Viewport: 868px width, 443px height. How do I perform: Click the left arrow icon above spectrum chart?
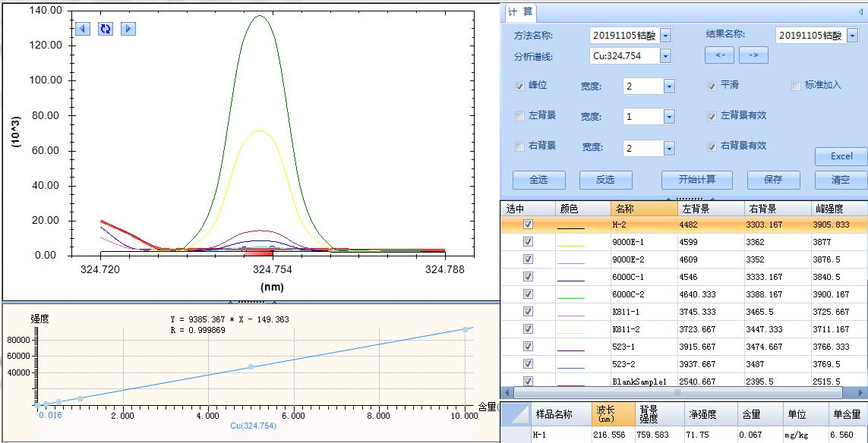pos(83,29)
